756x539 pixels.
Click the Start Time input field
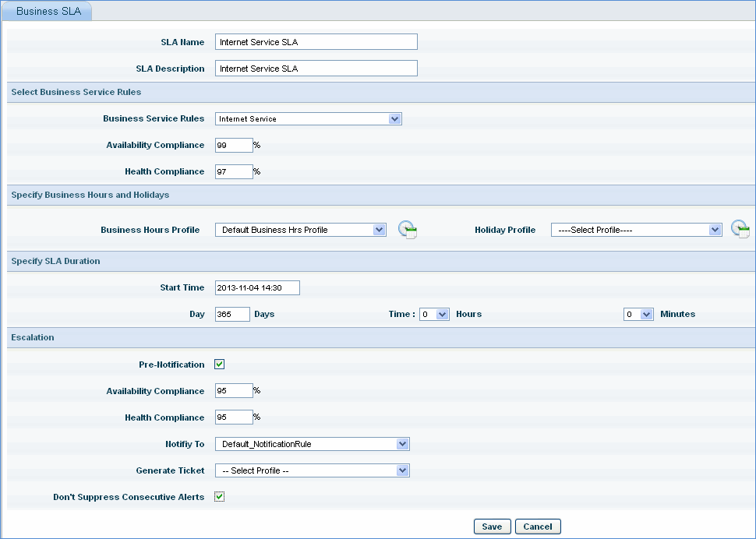point(257,288)
